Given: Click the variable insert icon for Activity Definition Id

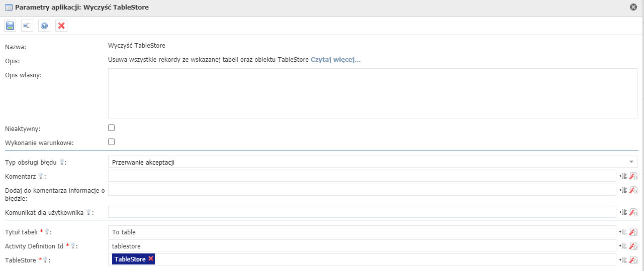Looking at the screenshot, I should [x=623, y=246].
